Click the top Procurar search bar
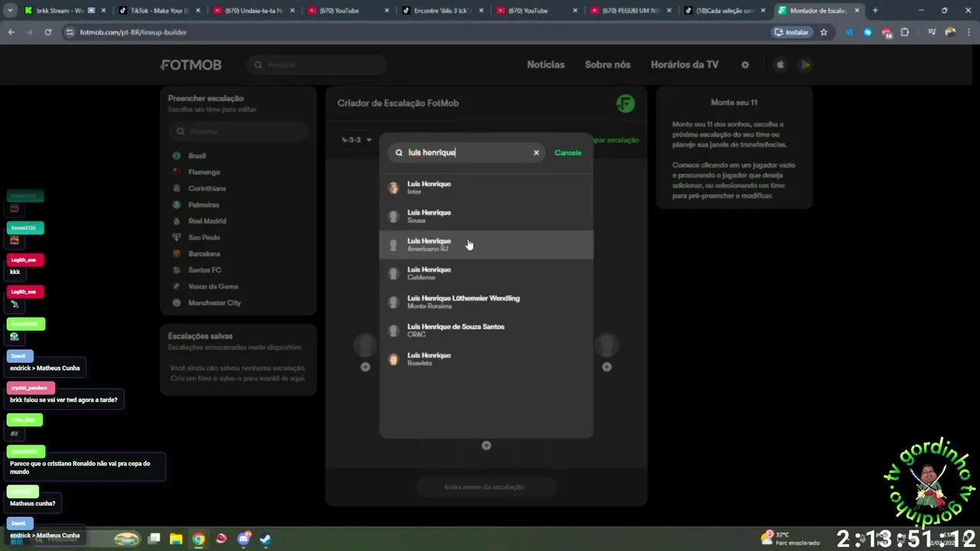Image resolution: width=980 pixels, height=551 pixels. pos(316,65)
